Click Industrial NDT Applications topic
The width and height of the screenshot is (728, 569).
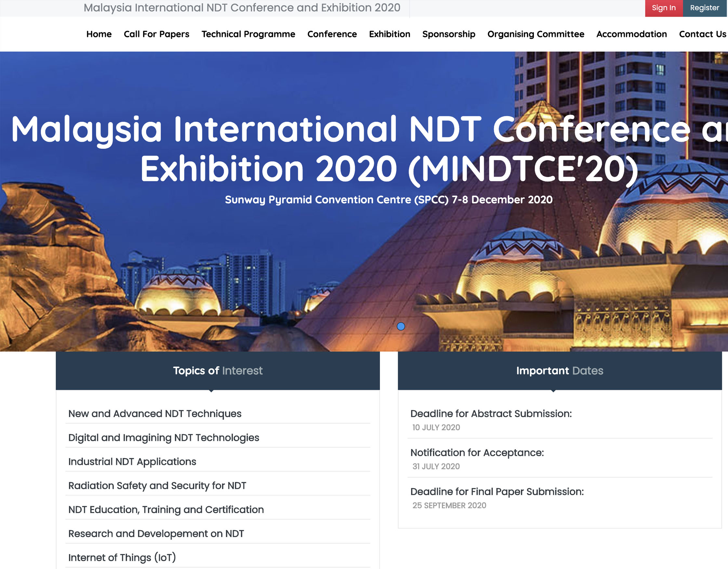(x=132, y=461)
